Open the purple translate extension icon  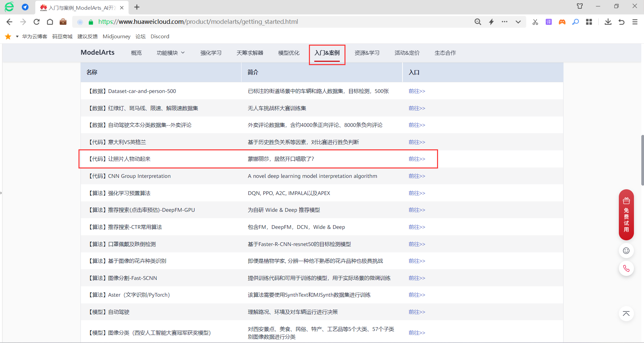(549, 22)
